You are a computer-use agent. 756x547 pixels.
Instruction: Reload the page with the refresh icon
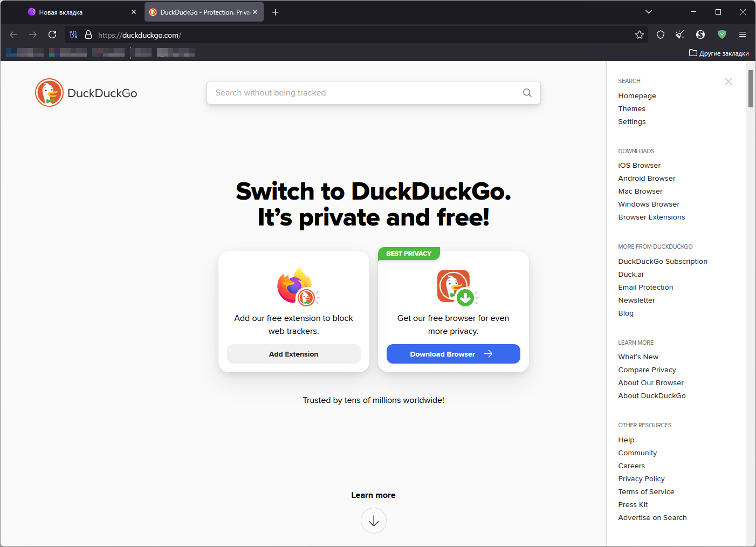click(x=52, y=35)
